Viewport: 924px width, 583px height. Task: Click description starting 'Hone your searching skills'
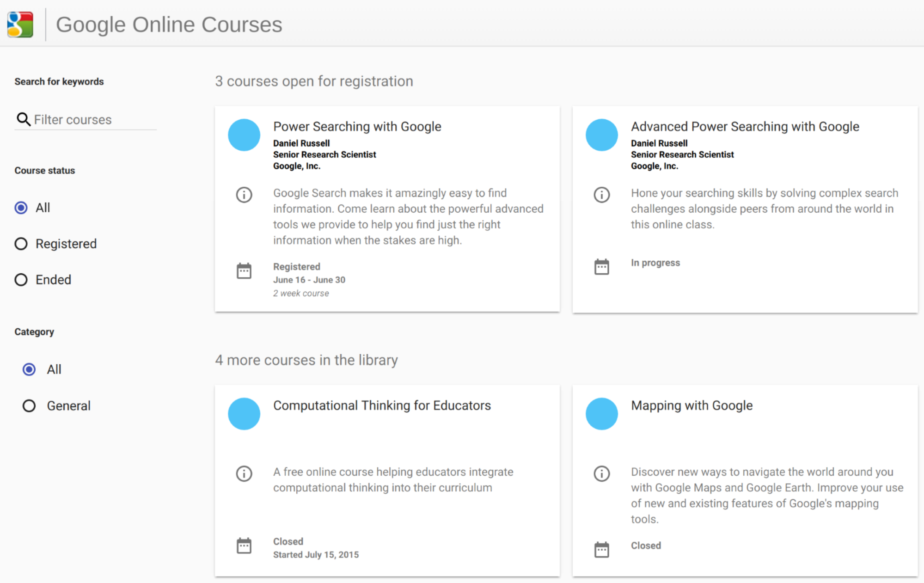pos(765,209)
